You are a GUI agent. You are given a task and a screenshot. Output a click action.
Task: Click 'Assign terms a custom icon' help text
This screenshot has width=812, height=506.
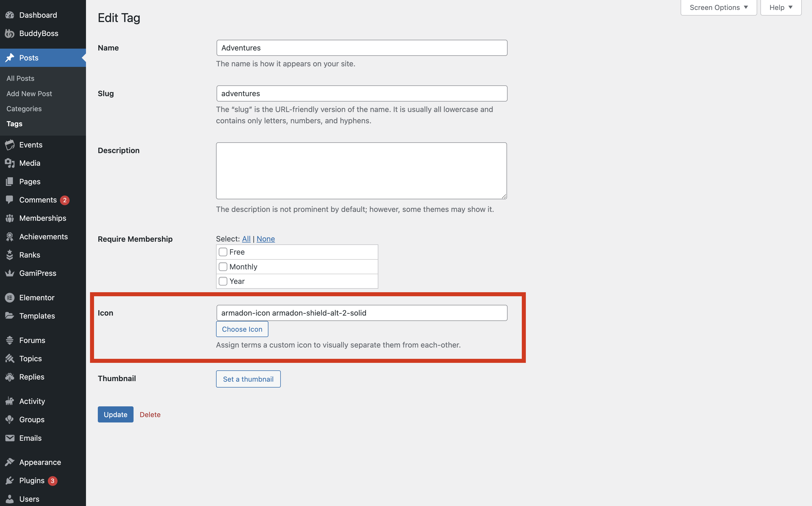coord(338,345)
